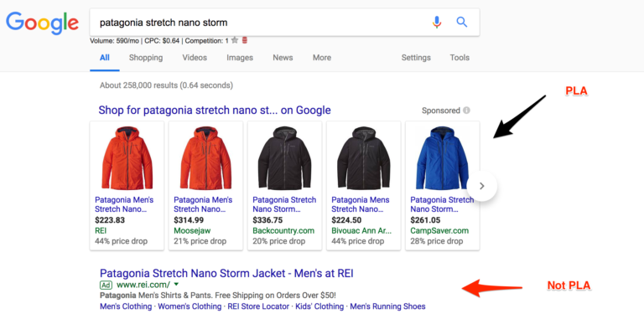Viewport: 644px width, 319px height.
Task: Open the Settings menu
Action: click(416, 58)
